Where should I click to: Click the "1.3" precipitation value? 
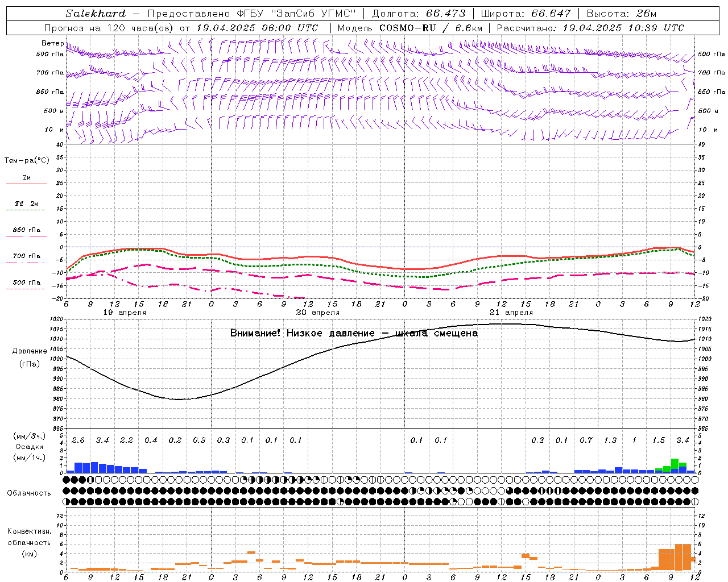pyautogui.click(x=610, y=440)
